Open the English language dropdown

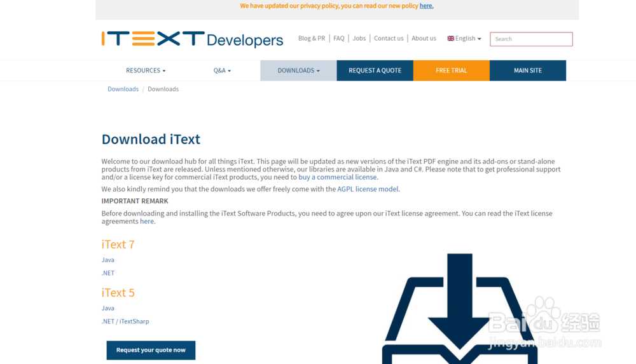pyautogui.click(x=464, y=39)
